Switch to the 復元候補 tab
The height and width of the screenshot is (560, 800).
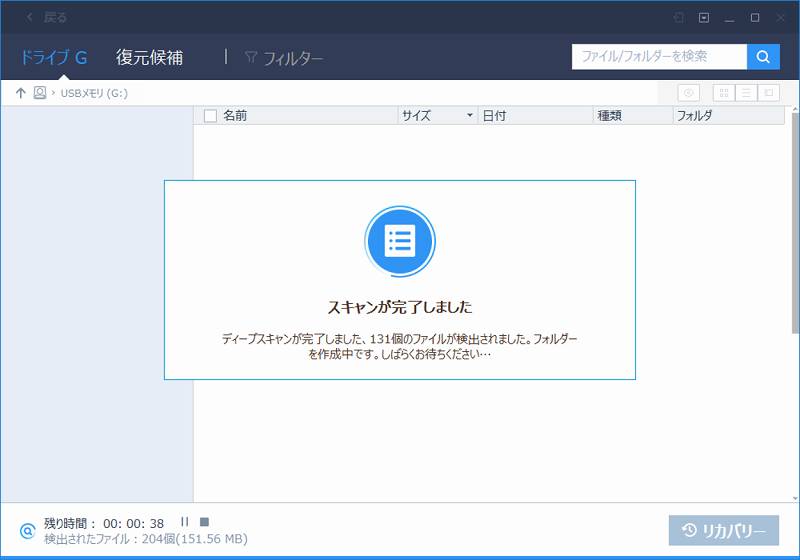[x=149, y=57]
